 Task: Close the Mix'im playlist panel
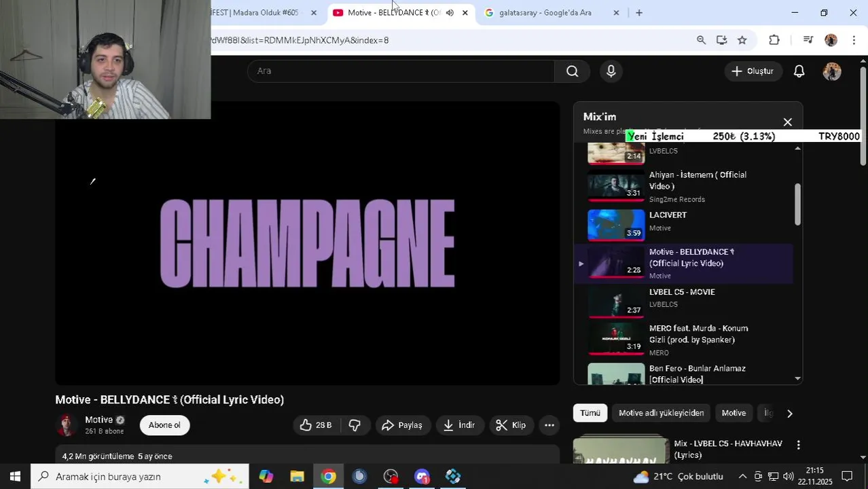coord(787,122)
